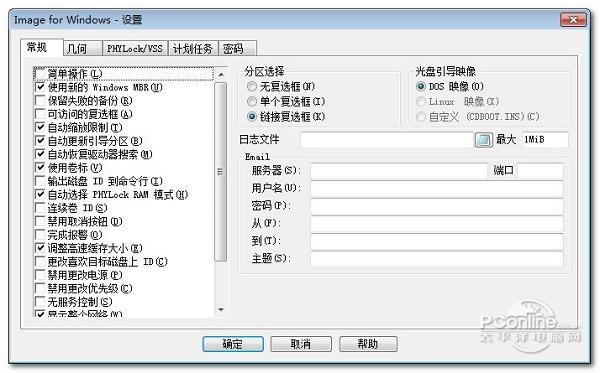
Task: Open help with the 帮助 button
Action: coord(368,344)
